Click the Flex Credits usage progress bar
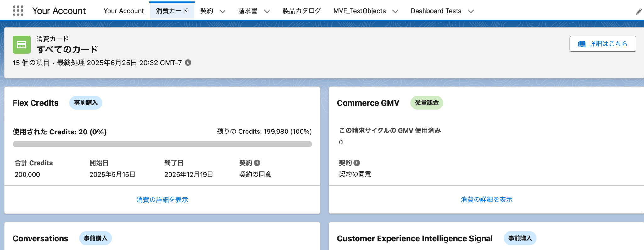Screen dimensions: 644x250 pos(162,144)
